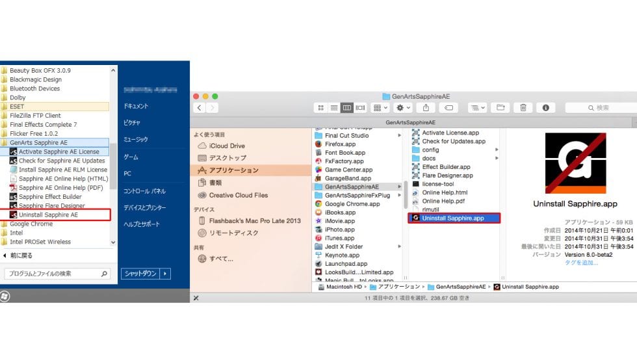637x364 pixels.
Task: Select FxFactory.app in applications column
Action: pyautogui.click(x=344, y=161)
